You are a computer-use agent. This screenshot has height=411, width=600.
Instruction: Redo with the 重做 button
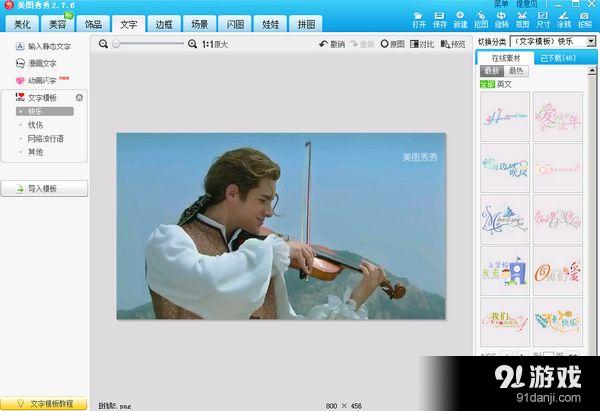[362, 44]
